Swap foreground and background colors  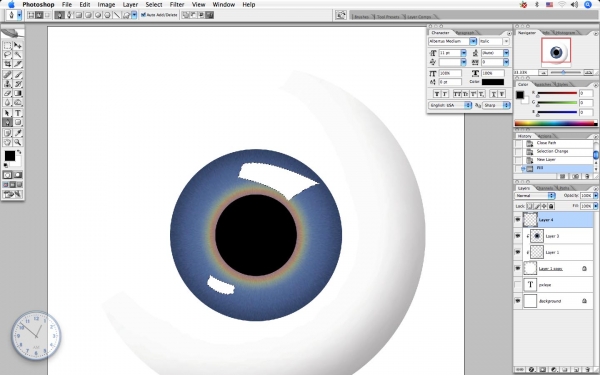[19, 152]
